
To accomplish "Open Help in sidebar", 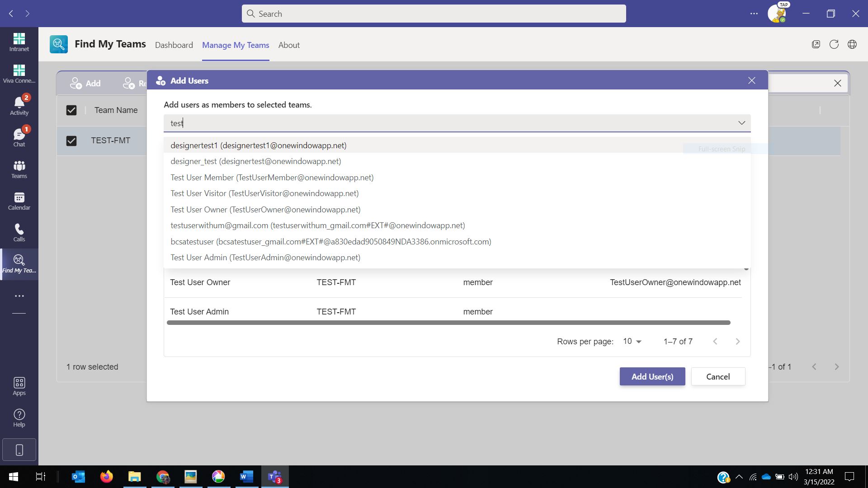I will tap(19, 418).
